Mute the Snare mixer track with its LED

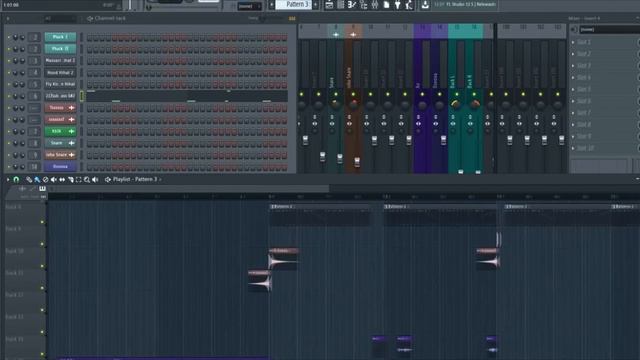point(336,94)
